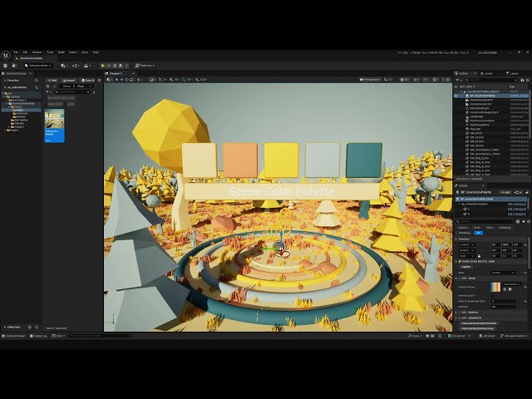Click the viewport layout icon at toolbar end
Screen dimensions: 532x399
(448, 80)
